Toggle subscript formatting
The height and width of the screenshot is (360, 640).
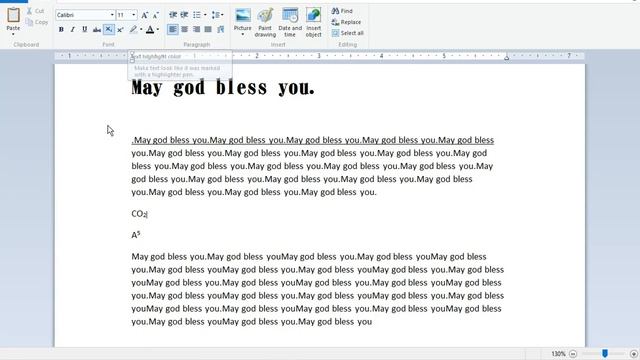109,29
